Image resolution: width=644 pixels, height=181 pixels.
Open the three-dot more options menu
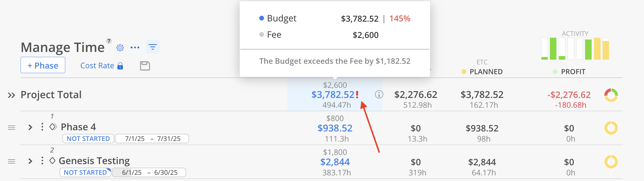135,47
